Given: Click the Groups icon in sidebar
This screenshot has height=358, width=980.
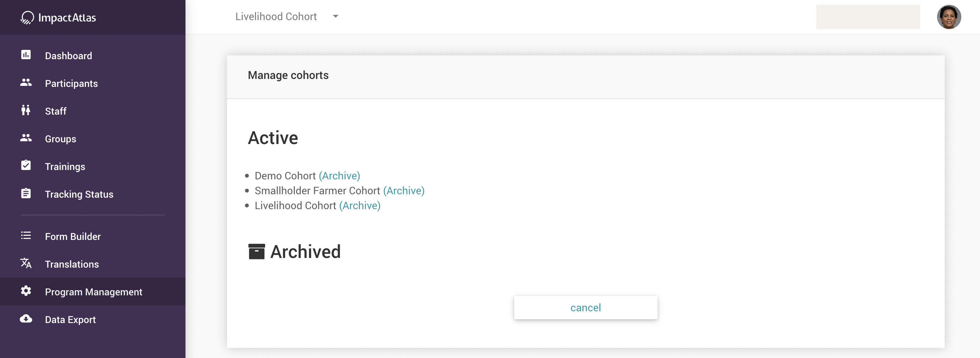Looking at the screenshot, I should pos(26,138).
